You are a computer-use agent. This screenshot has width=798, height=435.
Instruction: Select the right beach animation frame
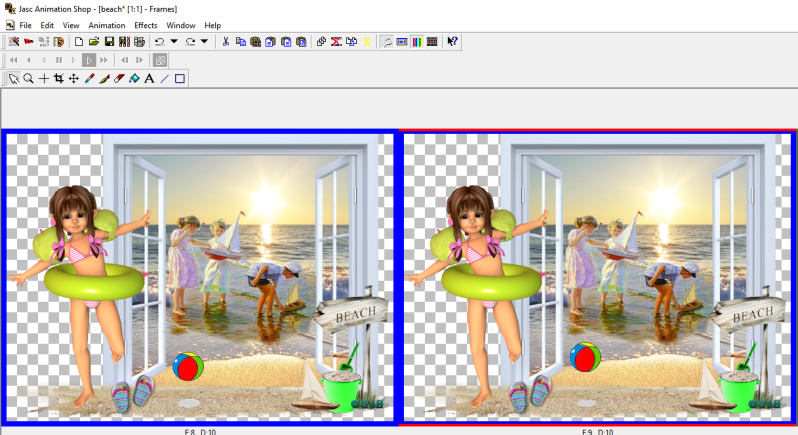point(598,277)
